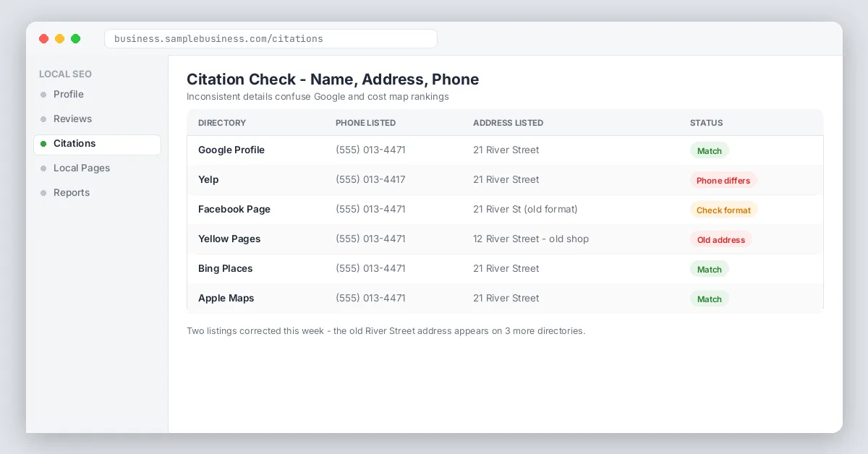Image resolution: width=868 pixels, height=454 pixels.
Task: Click the subtitle about inconsistent details
Action: click(318, 97)
